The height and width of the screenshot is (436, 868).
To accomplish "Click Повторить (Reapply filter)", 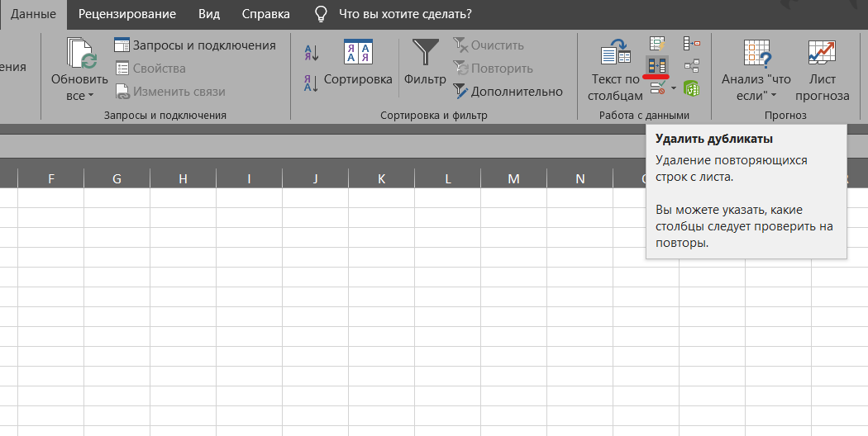I will (x=494, y=69).
